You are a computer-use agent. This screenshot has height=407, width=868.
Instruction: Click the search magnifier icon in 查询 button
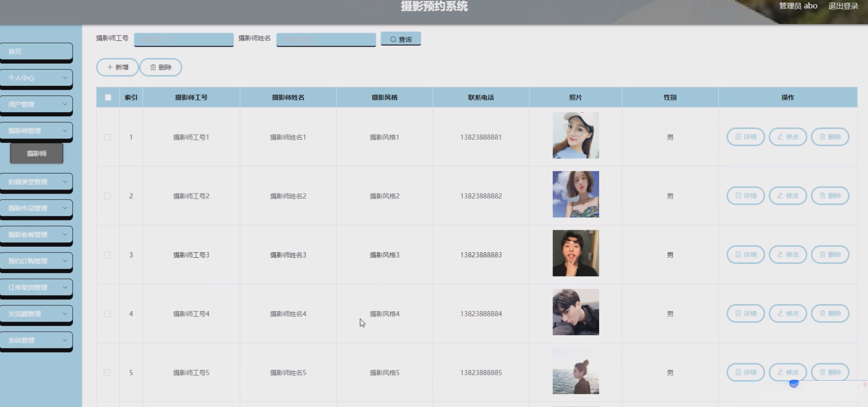(393, 39)
